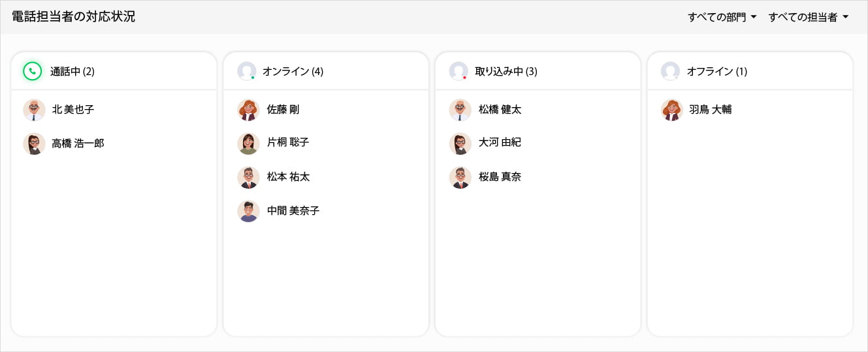Viewport: 868px width, 352px height.
Task: Select 高橋 浩一郎 in the 通話中 list
Action: click(x=78, y=143)
